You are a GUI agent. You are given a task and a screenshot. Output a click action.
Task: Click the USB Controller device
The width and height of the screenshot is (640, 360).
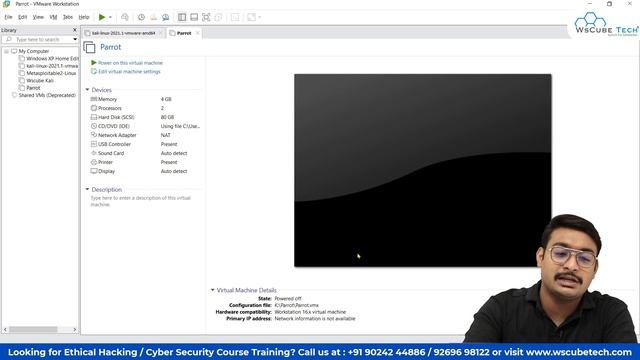145,144
